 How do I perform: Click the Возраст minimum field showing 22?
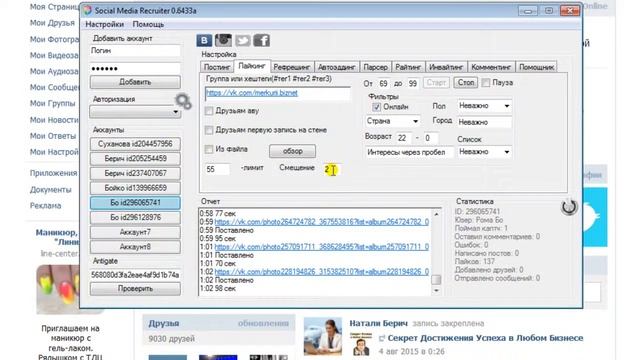tap(404, 138)
